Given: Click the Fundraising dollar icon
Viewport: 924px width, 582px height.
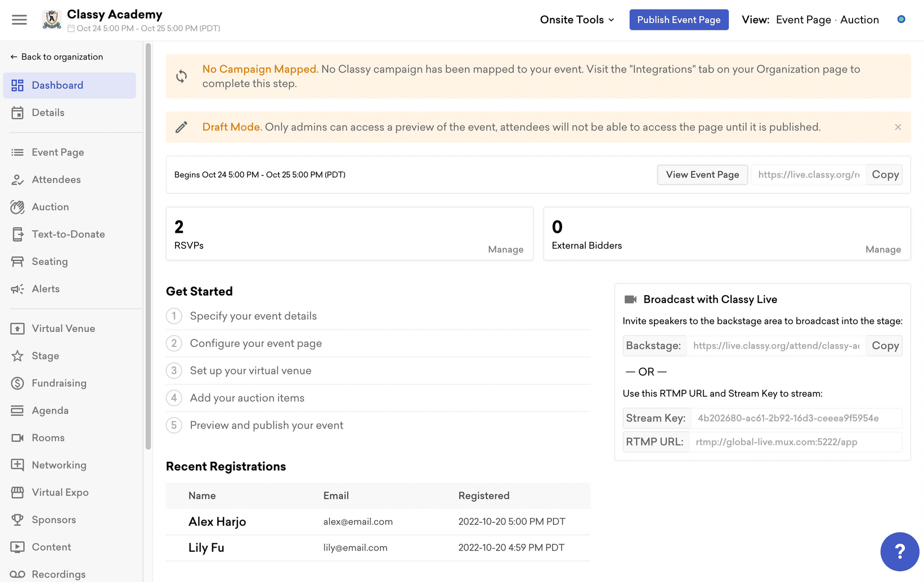Looking at the screenshot, I should (17, 384).
